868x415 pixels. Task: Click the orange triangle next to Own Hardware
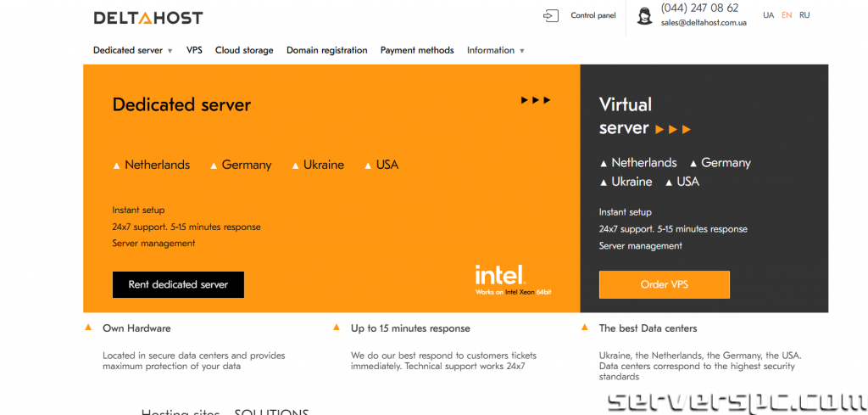[88, 328]
